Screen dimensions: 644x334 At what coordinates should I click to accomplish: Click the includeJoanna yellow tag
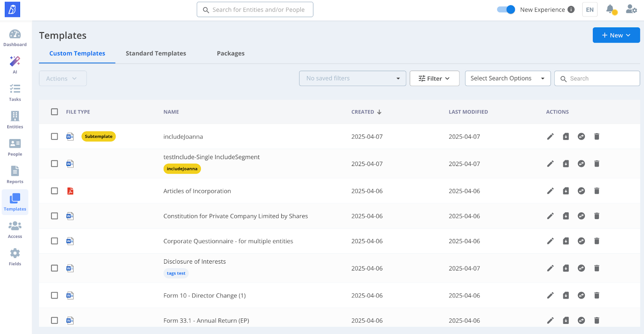pyautogui.click(x=182, y=169)
